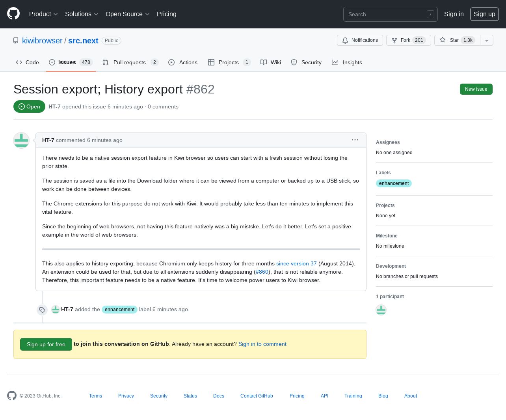Image resolution: width=506 pixels, height=420 pixels.
Task: Open the star lists dropdown arrow
Action: point(487,40)
